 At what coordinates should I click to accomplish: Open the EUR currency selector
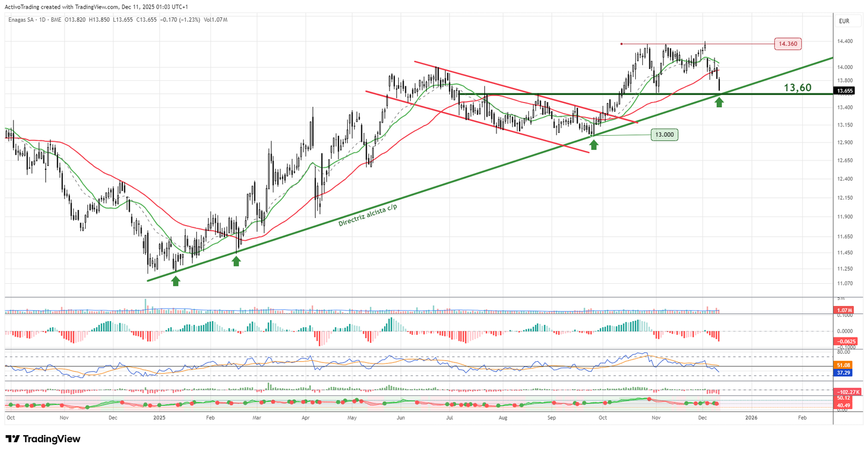click(x=844, y=21)
